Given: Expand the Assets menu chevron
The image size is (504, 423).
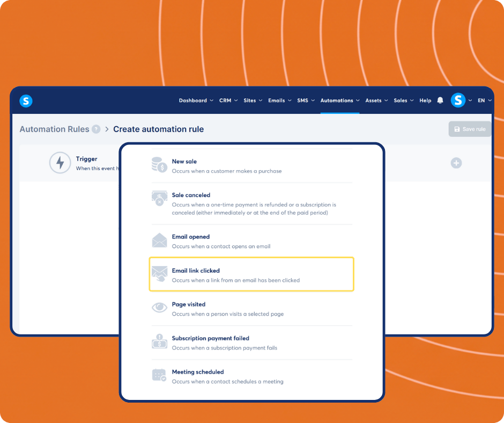Looking at the screenshot, I should coord(386,100).
